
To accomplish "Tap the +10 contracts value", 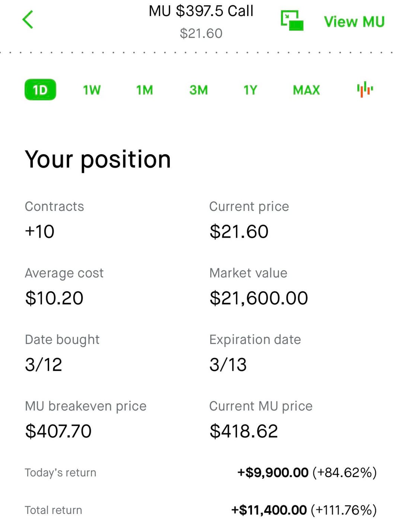I will (x=40, y=231).
